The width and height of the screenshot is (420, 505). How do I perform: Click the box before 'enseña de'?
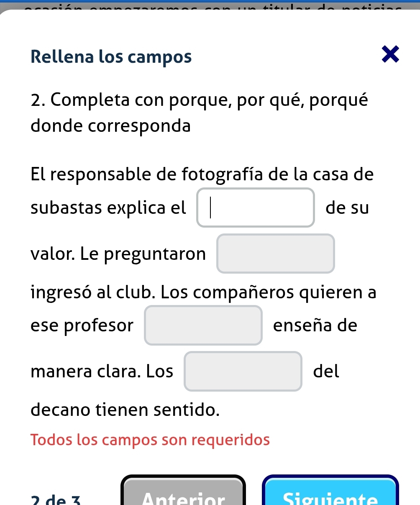point(203,326)
